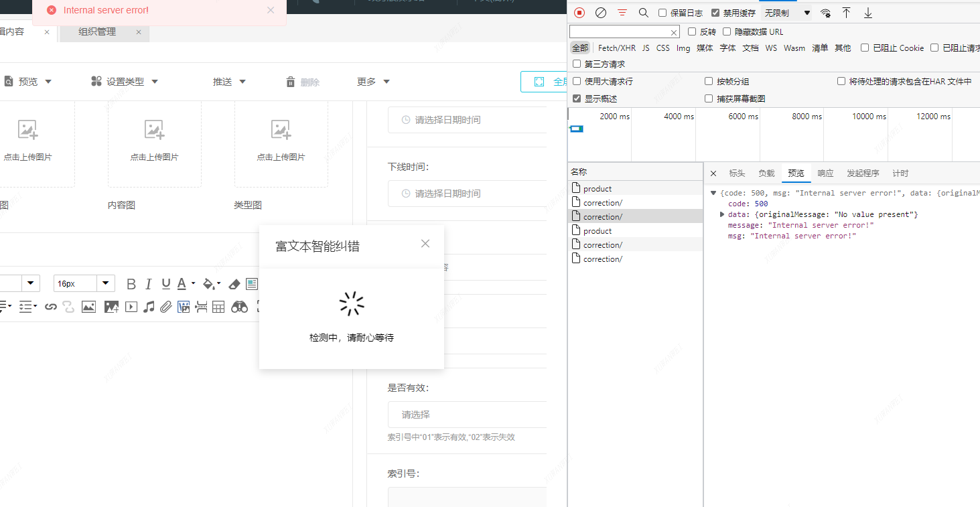Click the unlink broken-chain icon
Screen dimensions: 980x507
(69, 307)
